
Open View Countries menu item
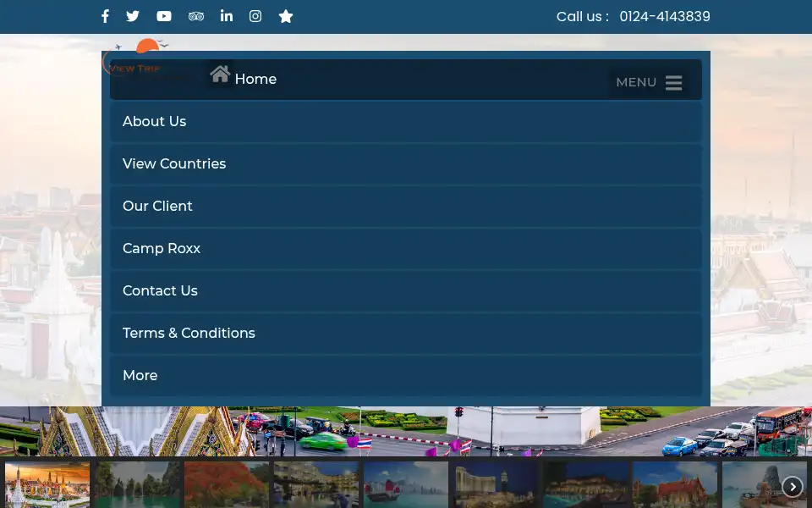406,163
